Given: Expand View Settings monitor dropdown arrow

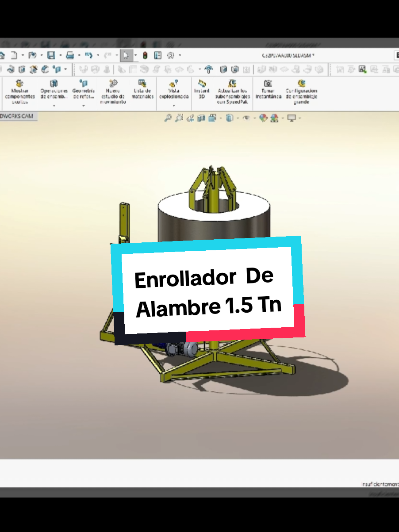Looking at the screenshot, I should click(x=300, y=118).
